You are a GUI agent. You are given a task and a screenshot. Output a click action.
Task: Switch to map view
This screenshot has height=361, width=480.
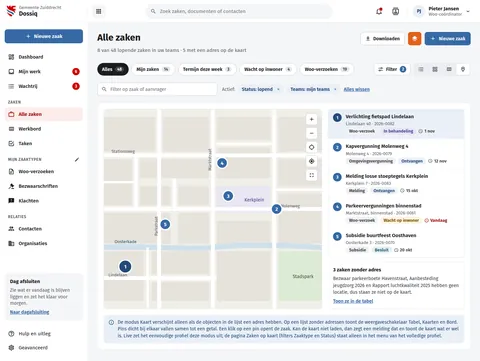tap(463, 69)
